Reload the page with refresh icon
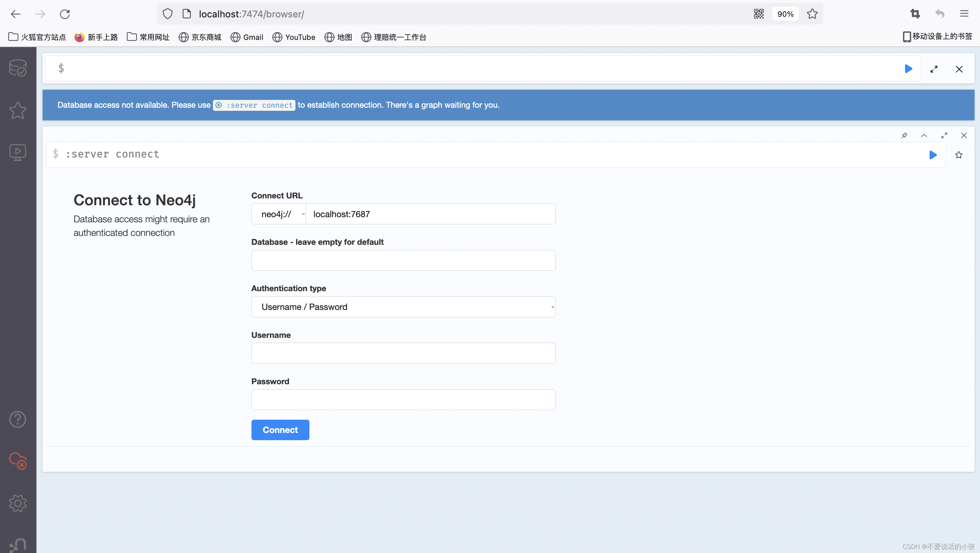Screen dimensions: 980x553 coord(65,14)
